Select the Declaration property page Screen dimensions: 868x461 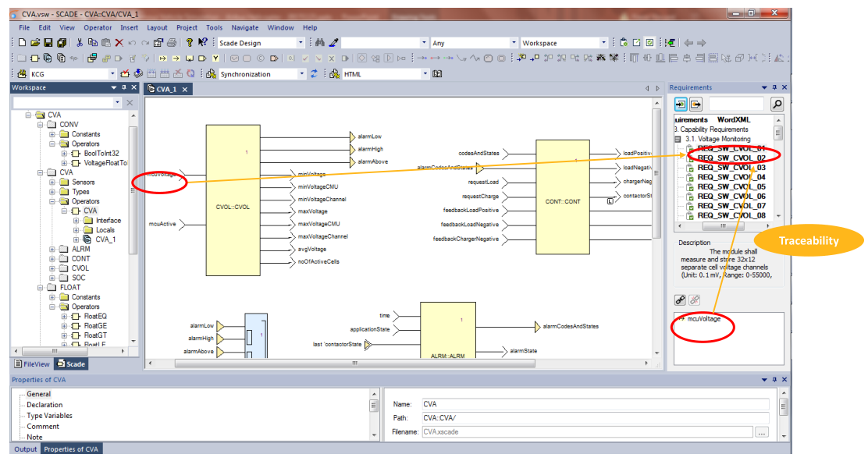coord(44,405)
